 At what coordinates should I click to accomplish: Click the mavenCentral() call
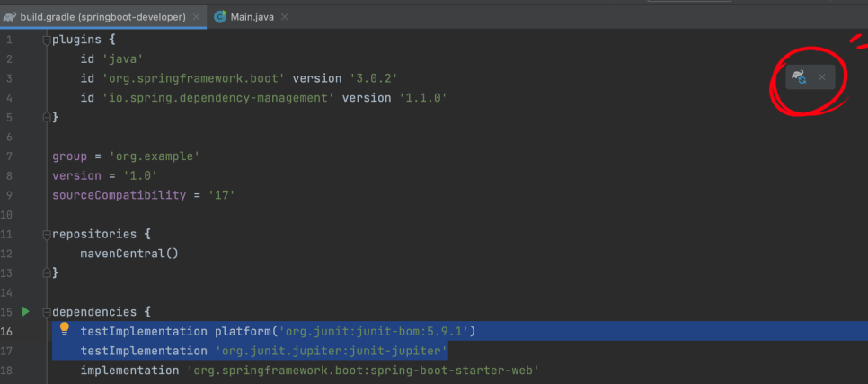point(129,254)
